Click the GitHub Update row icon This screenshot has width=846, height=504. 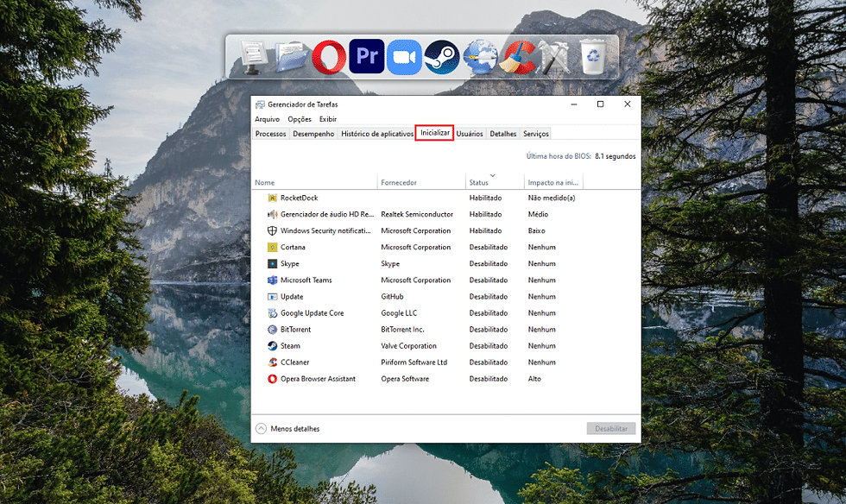click(x=273, y=297)
